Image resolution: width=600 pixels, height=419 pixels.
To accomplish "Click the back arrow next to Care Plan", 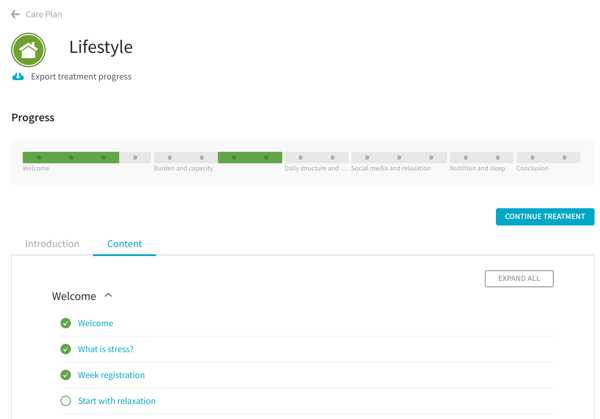I will point(15,15).
